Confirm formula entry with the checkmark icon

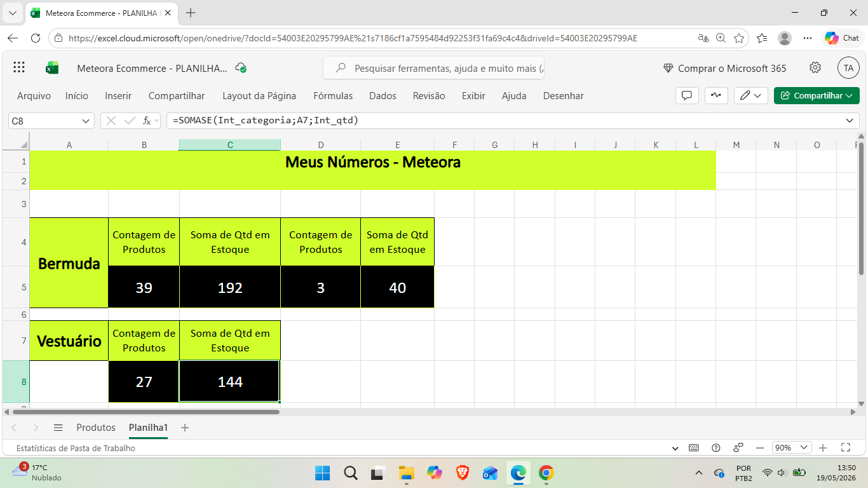click(x=130, y=121)
